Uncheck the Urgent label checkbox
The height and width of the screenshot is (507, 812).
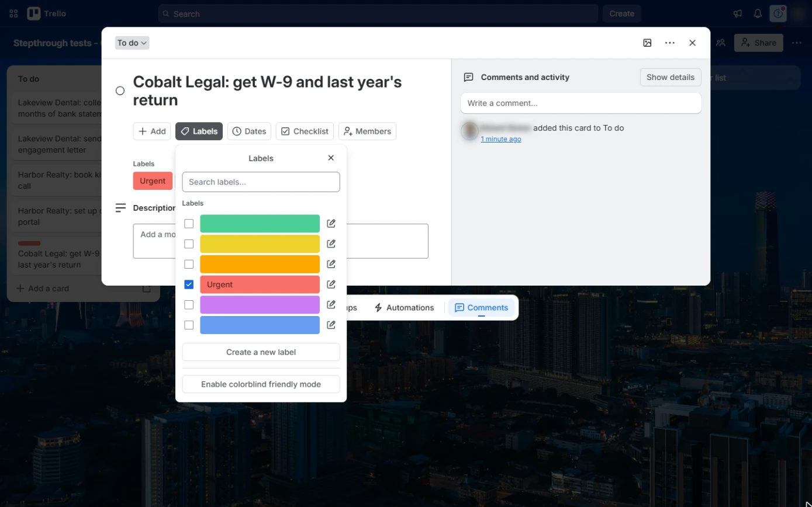[189, 284]
